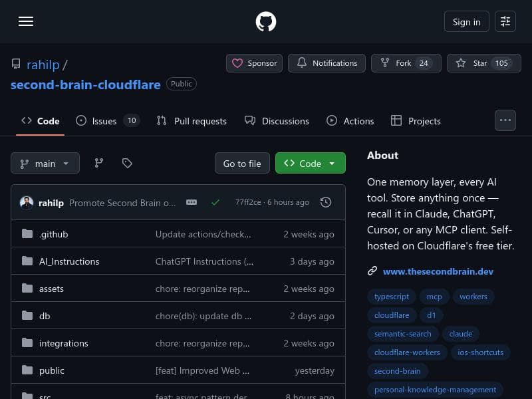The width and height of the screenshot is (532, 399).
Task: Select the cloudflare-workers topic tag
Action: point(407,352)
